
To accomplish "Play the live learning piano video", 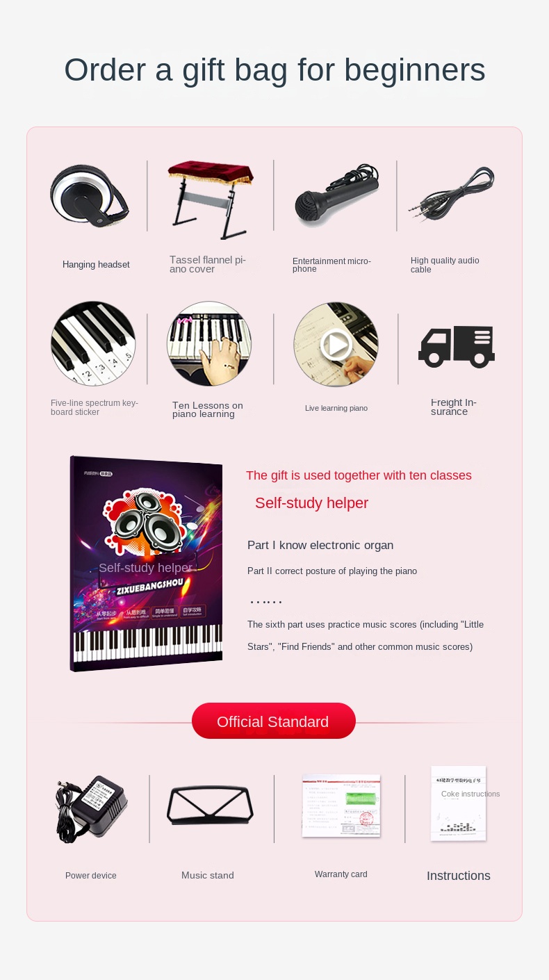I will click(336, 344).
